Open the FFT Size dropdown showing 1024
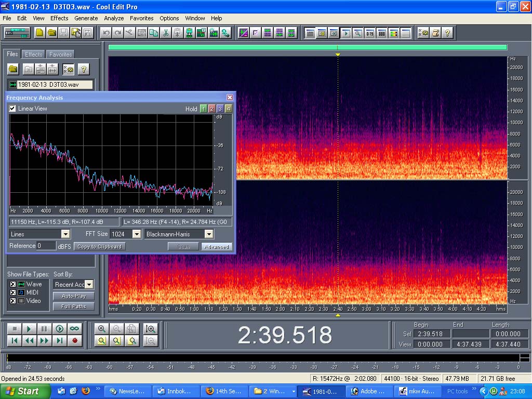532x399 pixels. point(137,234)
